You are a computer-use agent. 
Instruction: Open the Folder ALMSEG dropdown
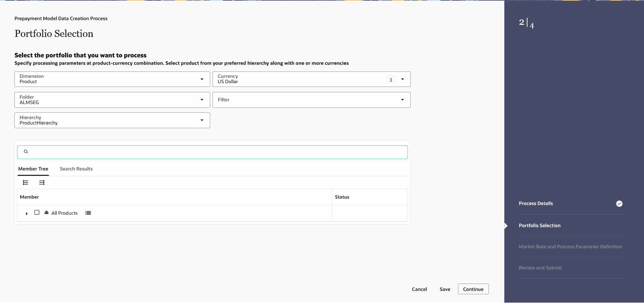(x=202, y=100)
